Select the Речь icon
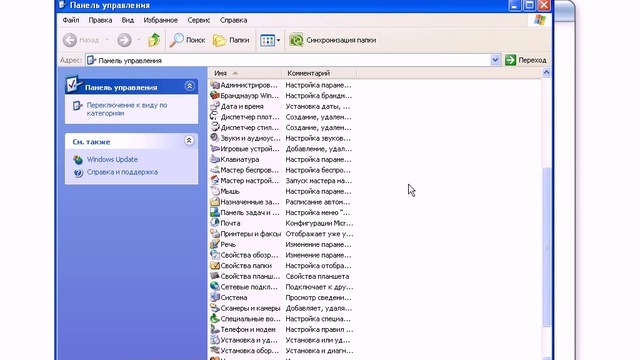Viewport: 640px width, 360px height. (215, 244)
